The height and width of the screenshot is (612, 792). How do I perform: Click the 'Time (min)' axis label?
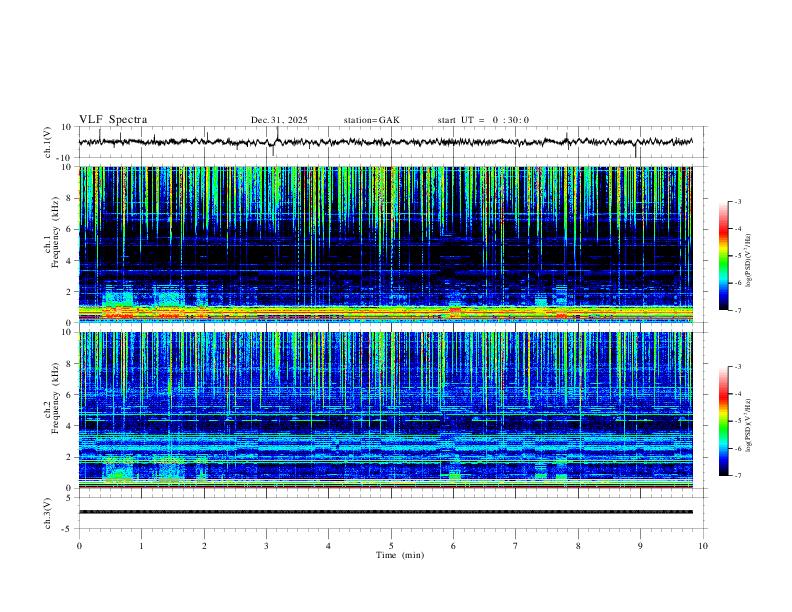point(400,555)
